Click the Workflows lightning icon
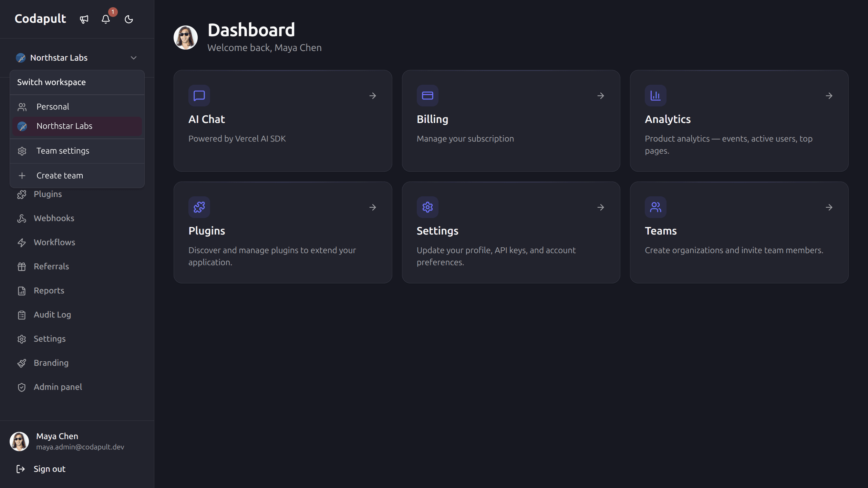Viewport: 868px width, 488px height. click(22, 243)
